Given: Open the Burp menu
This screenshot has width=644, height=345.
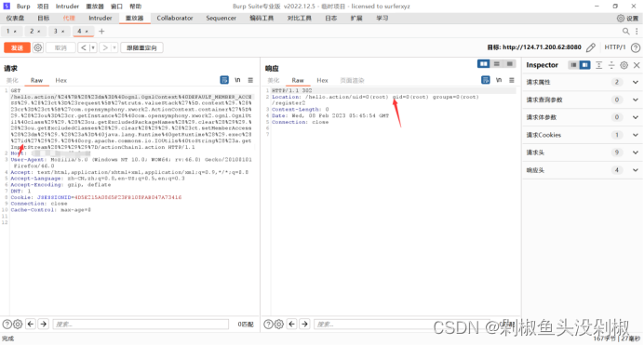Looking at the screenshot, I should 23,7.
